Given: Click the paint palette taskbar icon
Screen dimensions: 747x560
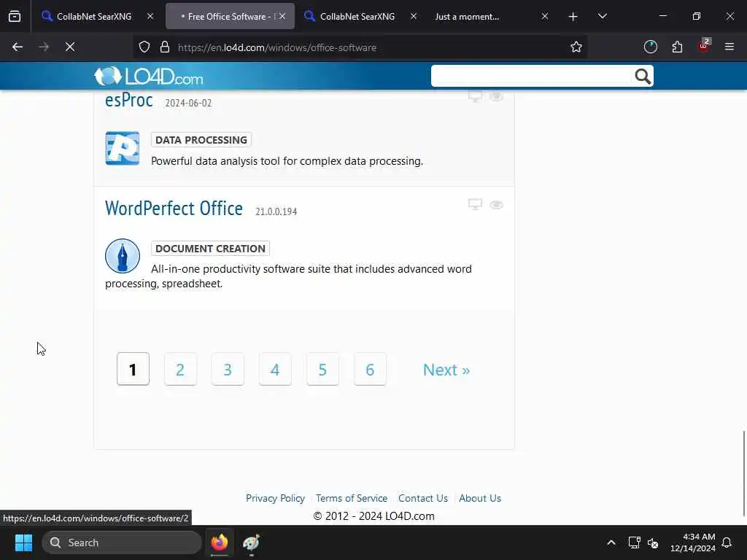Looking at the screenshot, I should (251, 542).
